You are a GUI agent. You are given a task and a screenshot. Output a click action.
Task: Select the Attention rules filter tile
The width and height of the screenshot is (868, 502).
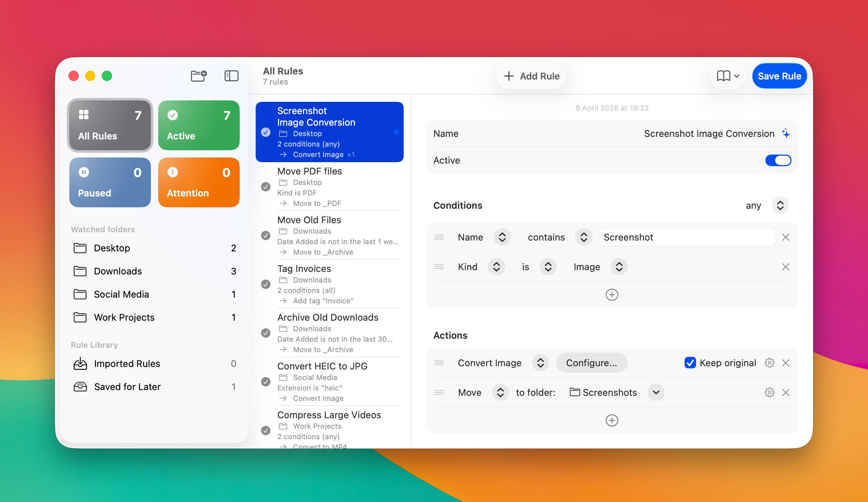(x=199, y=182)
